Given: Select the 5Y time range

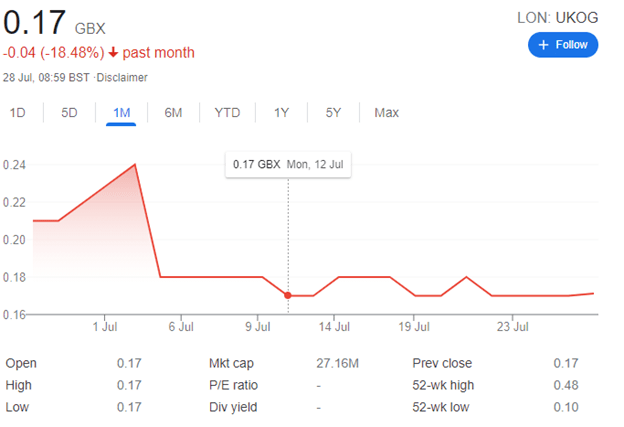Looking at the screenshot, I should [x=333, y=113].
